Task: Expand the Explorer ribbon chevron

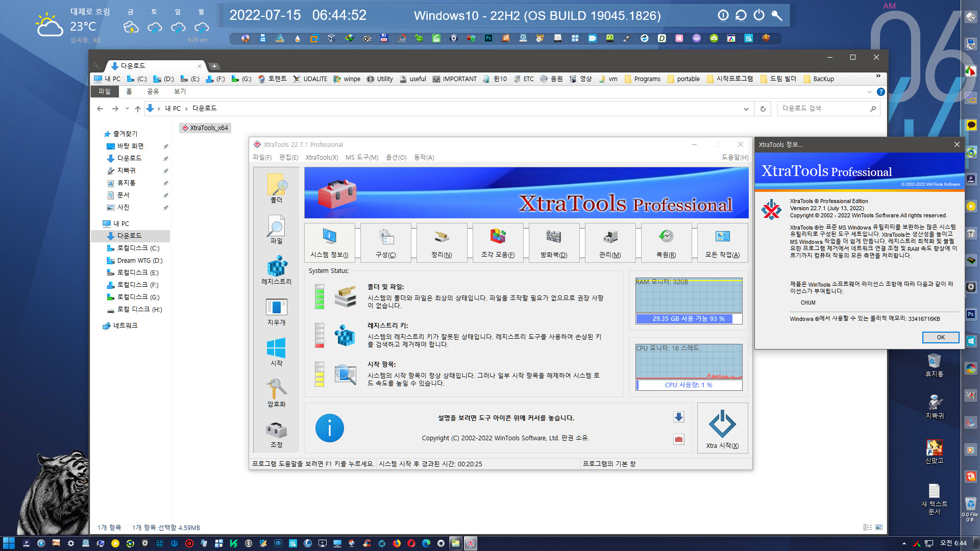Action: click(870, 92)
